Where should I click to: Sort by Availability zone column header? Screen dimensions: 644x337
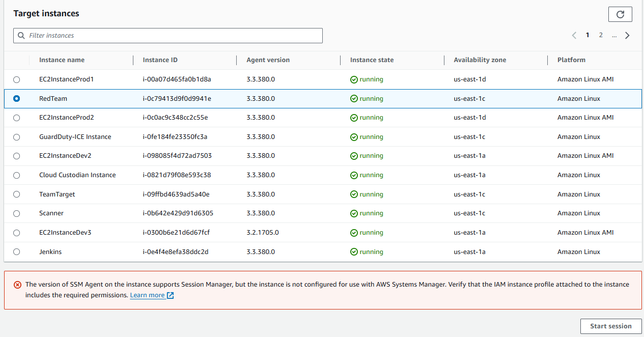(480, 60)
